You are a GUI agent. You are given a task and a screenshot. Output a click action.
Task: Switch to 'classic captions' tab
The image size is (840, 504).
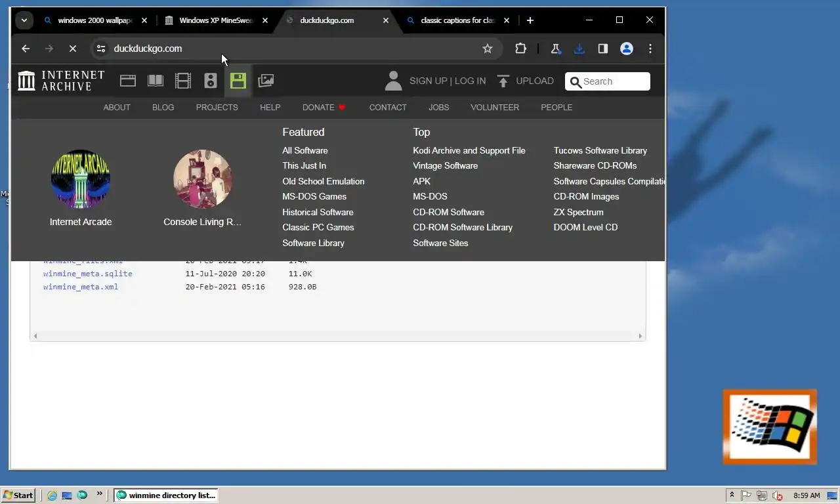[458, 20]
